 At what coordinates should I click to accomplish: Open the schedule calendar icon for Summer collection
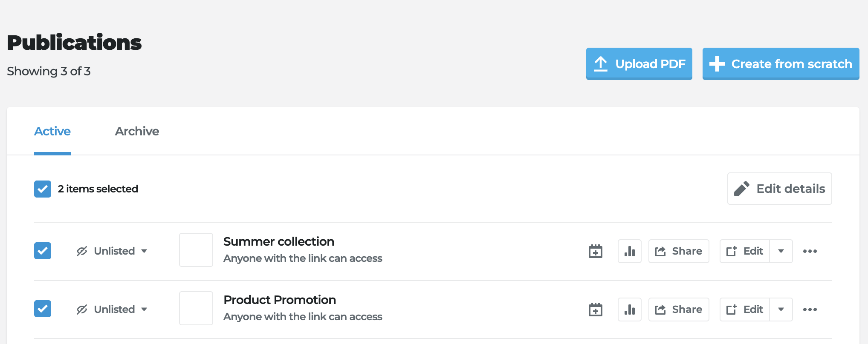coord(595,251)
